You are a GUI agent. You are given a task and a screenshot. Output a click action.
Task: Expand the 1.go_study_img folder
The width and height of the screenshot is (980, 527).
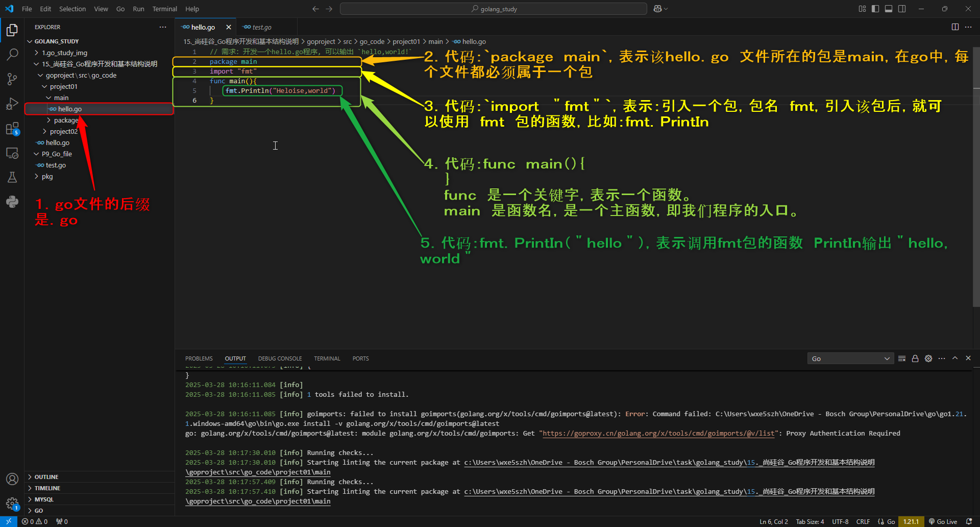pyautogui.click(x=100, y=53)
